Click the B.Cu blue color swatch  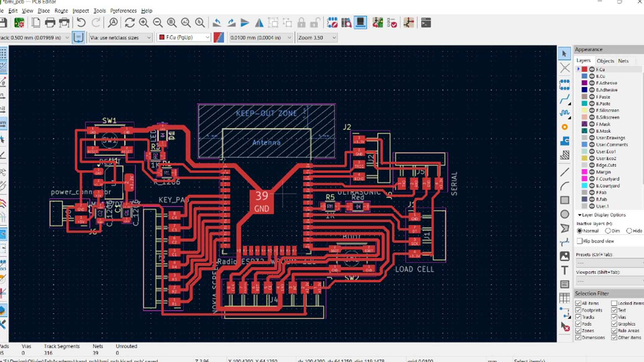584,76
